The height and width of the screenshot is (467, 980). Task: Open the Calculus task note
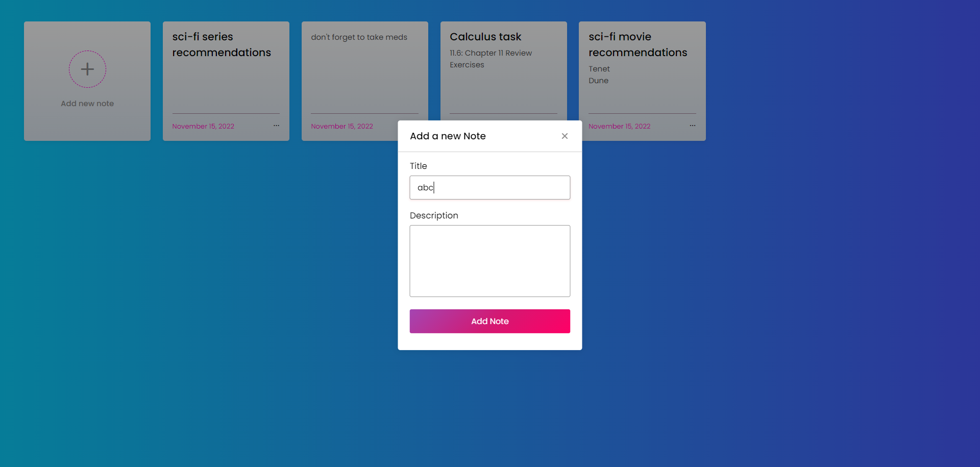coord(503,71)
